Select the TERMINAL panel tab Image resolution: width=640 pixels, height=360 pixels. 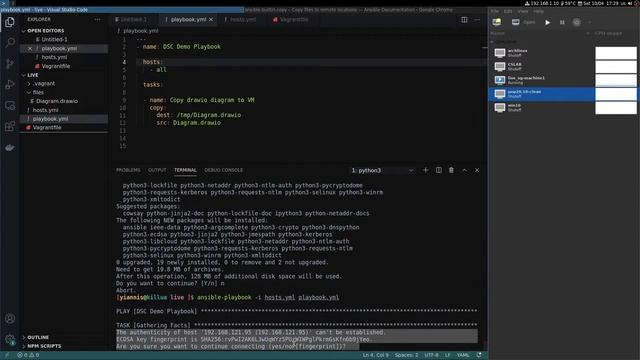(185, 170)
